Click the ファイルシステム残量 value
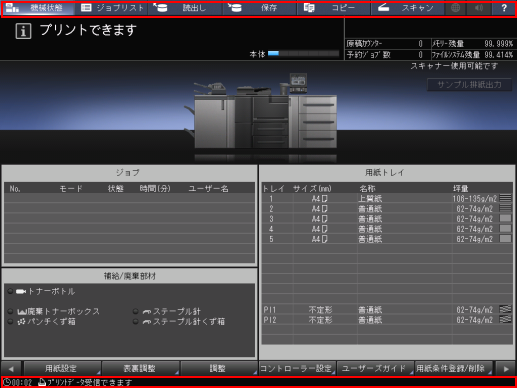This screenshot has width=517, height=388. click(x=499, y=55)
